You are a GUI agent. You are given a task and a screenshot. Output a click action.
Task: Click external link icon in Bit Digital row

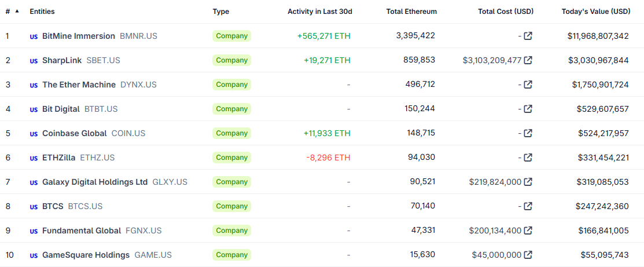coord(528,109)
